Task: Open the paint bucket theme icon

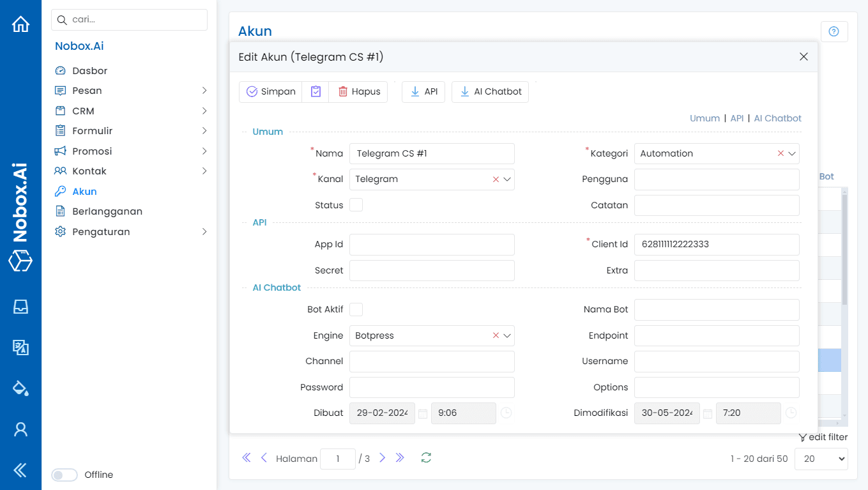Action: click(x=20, y=388)
